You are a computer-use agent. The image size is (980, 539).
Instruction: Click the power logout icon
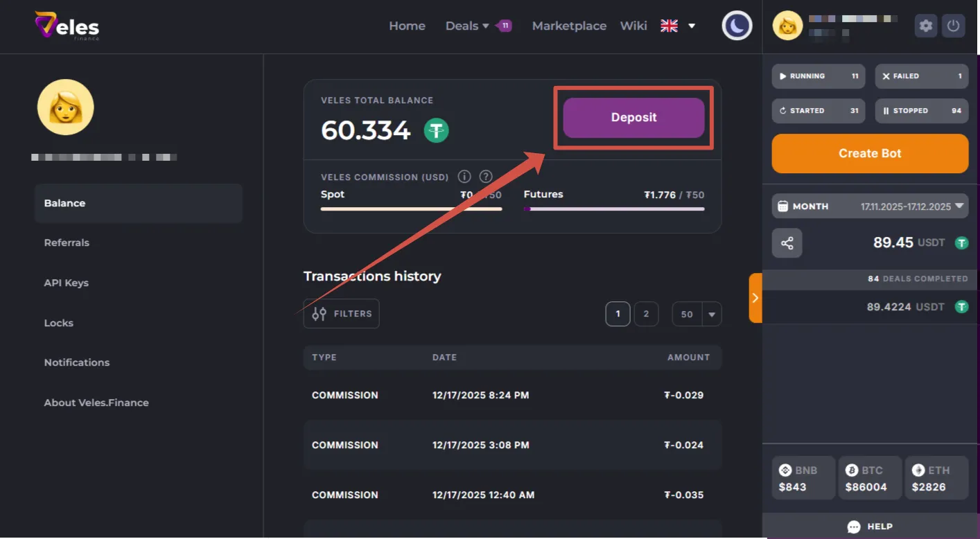954,26
